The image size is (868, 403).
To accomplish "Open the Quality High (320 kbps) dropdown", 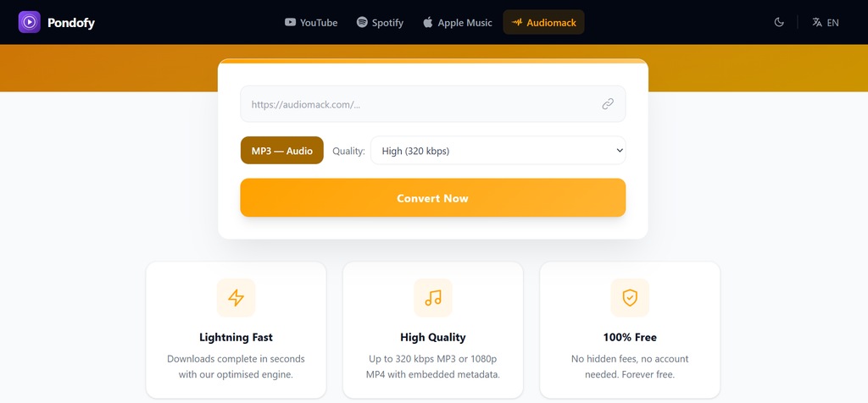I will click(x=498, y=151).
